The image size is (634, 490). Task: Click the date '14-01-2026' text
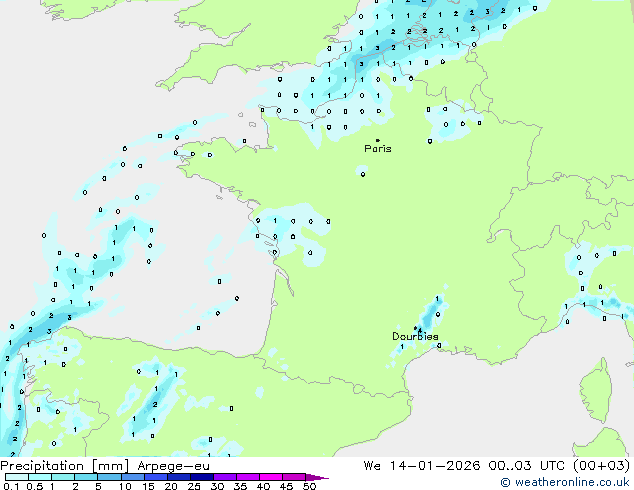[435, 466]
